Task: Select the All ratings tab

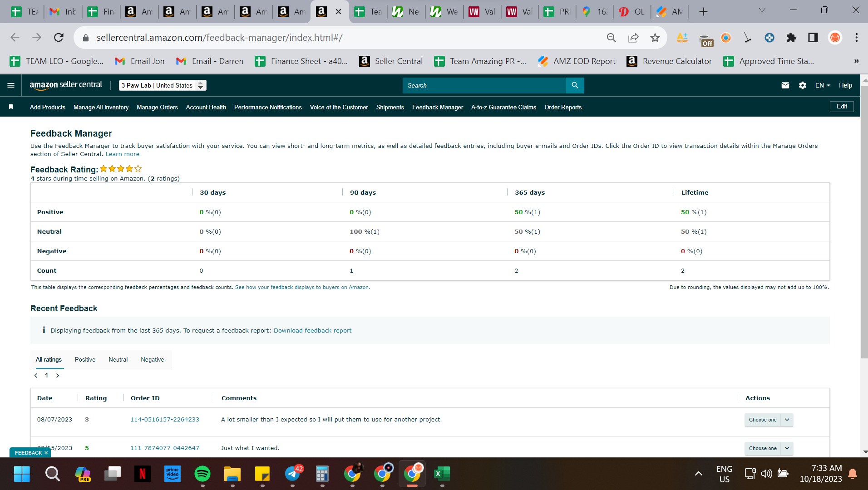Action: 49,359
